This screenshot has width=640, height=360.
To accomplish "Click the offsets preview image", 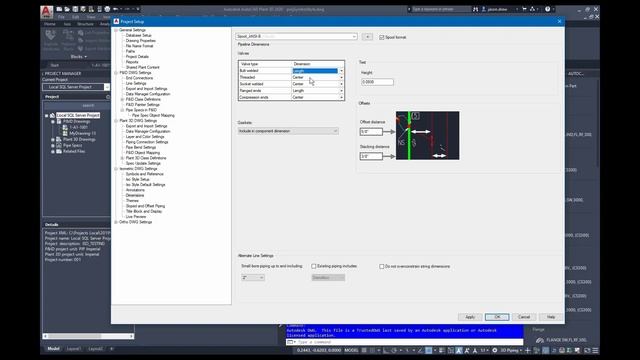I will tap(427, 136).
